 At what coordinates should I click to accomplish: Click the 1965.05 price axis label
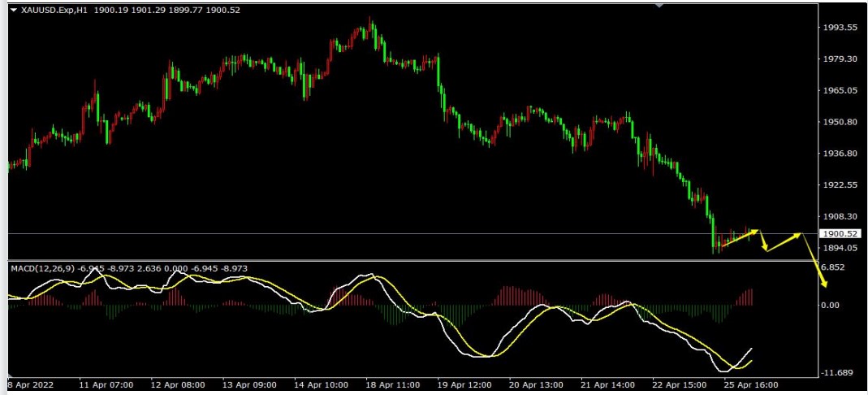(x=841, y=89)
